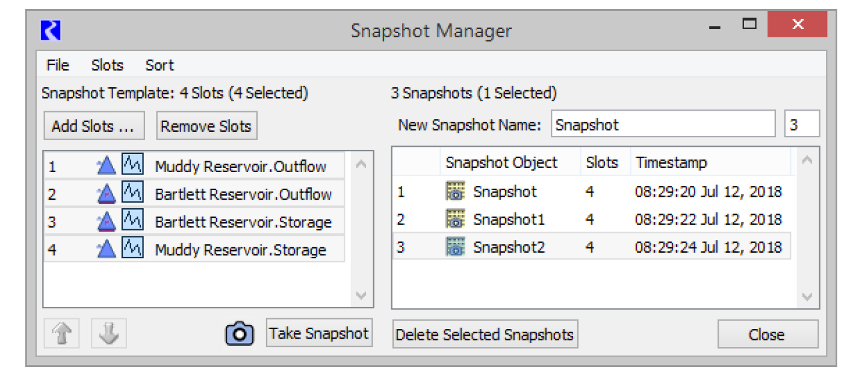
Task: Click the RiverWare logo in title bar
Action: (x=51, y=31)
